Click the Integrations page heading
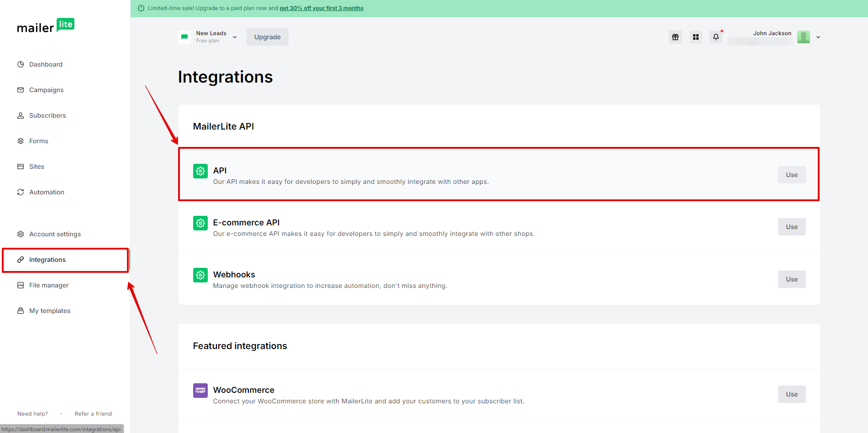Image resolution: width=868 pixels, height=433 pixels. pos(226,77)
